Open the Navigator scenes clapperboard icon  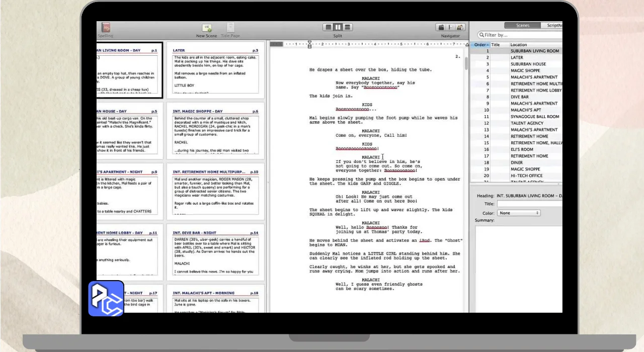tap(441, 27)
